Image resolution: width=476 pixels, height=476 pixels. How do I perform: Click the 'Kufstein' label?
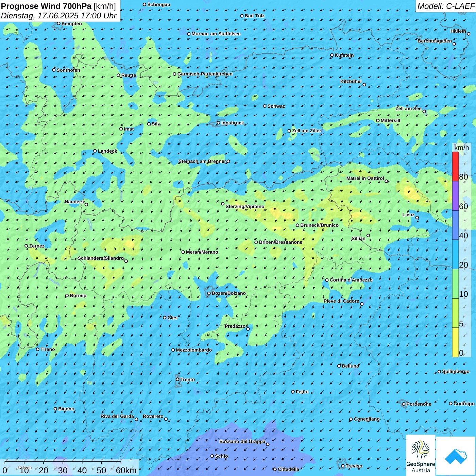(x=344, y=55)
